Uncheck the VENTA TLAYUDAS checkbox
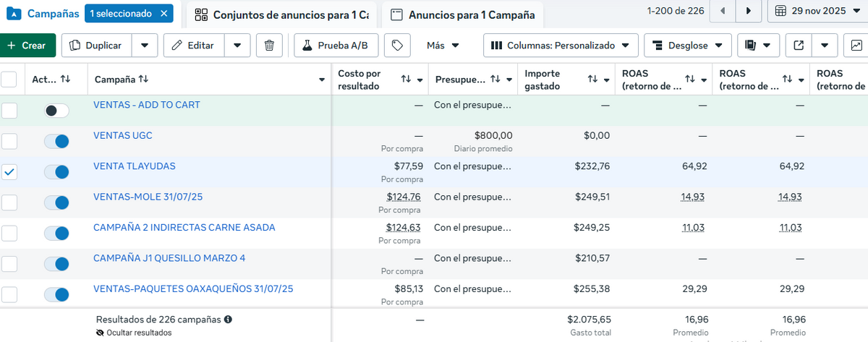Viewport: 868px width, 342px height. pos(10,172)
